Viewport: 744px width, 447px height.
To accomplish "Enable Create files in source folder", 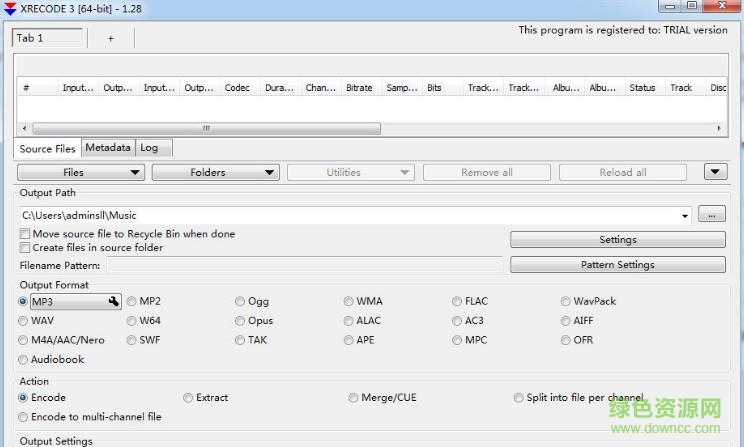I will tap(25, 248).
